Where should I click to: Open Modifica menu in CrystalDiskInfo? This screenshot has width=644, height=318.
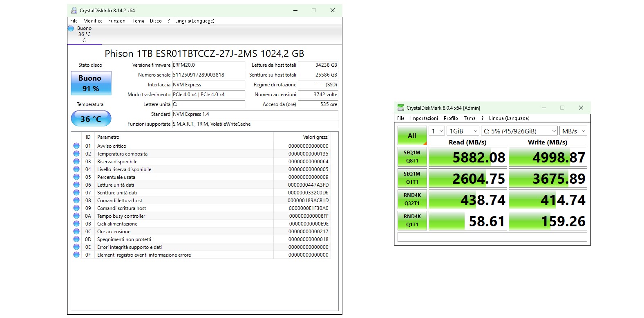tap(93, 21)
